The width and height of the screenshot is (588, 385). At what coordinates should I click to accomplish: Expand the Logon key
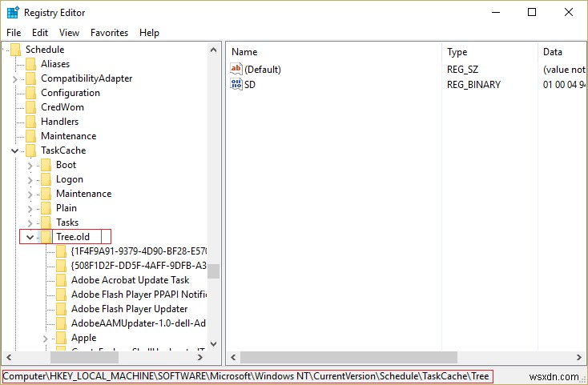click(x=30, y=180)
